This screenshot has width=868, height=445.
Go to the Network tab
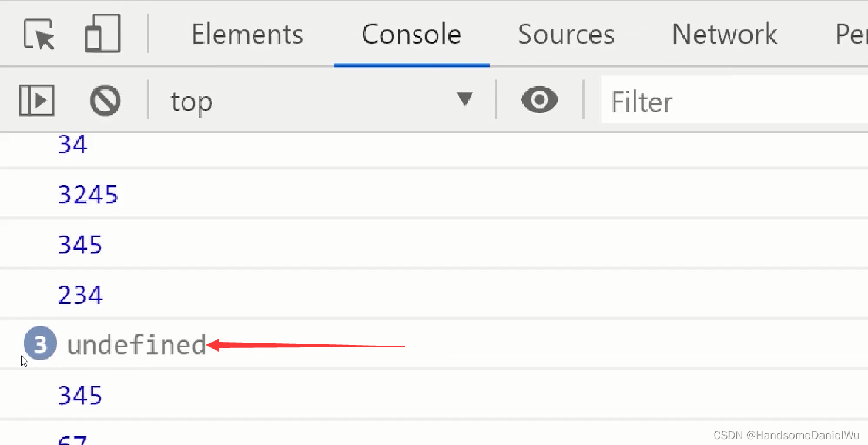tap(725, 34)
